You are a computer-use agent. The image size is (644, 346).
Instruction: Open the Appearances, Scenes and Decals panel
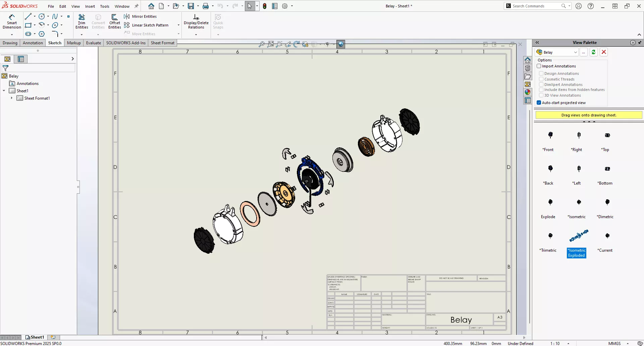(528, 92)
